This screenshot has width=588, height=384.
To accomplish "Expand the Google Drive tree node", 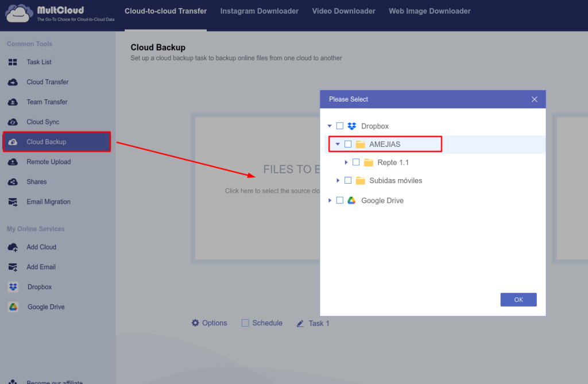I will point(330,200).
